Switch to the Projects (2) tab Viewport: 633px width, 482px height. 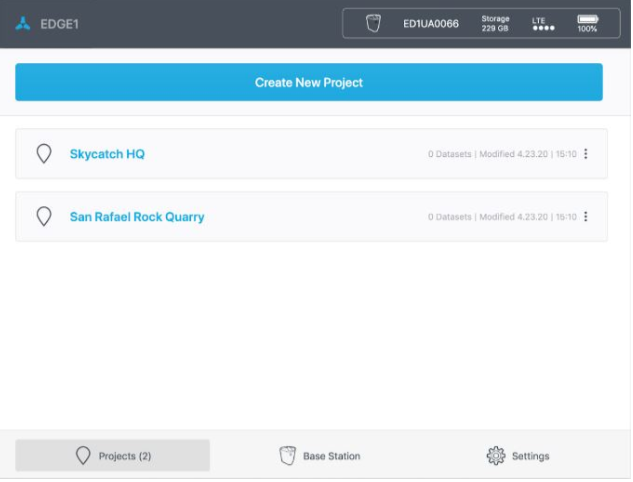coord(113,455)
